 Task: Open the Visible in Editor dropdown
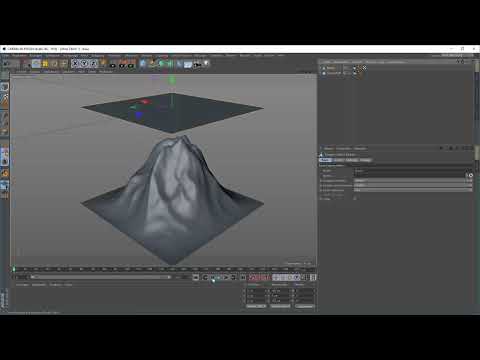(x=413, y=180)
